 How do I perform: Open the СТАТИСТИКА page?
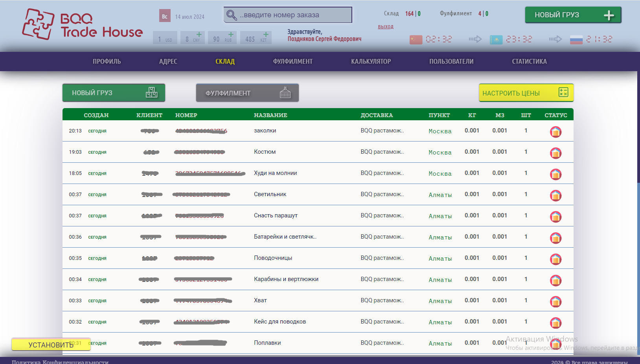click(x=530, y=61)
